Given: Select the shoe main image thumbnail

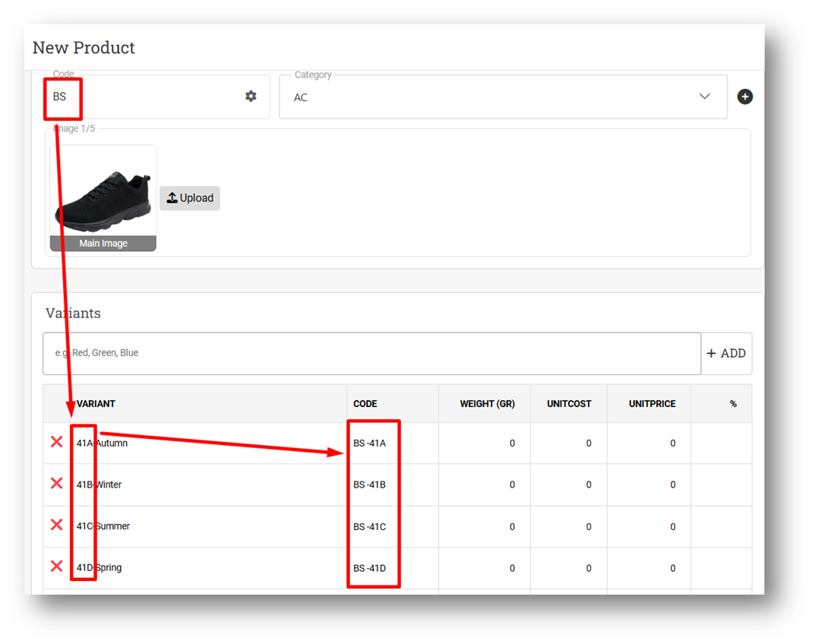Looking at the screenshot, I should click(103, 198).
